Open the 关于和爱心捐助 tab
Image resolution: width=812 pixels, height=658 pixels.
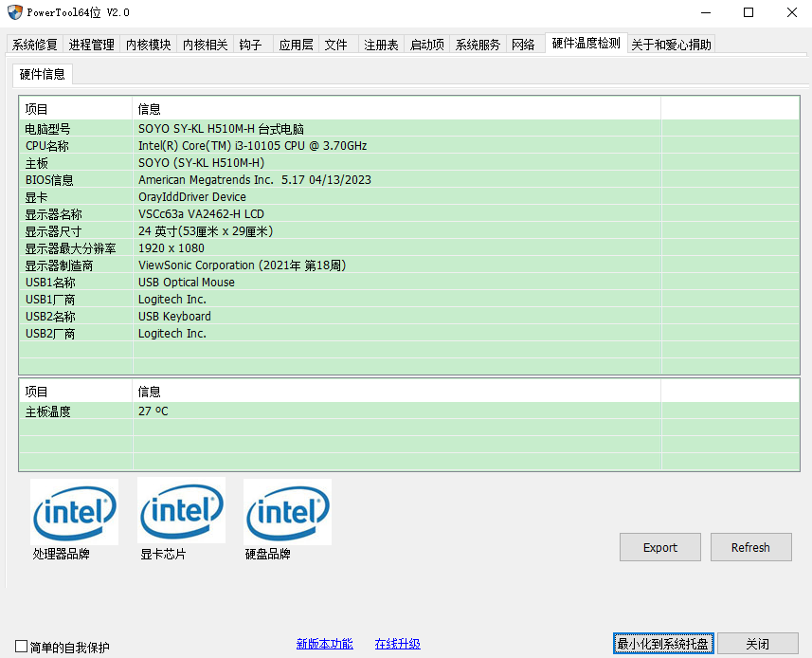click(672, 45)
